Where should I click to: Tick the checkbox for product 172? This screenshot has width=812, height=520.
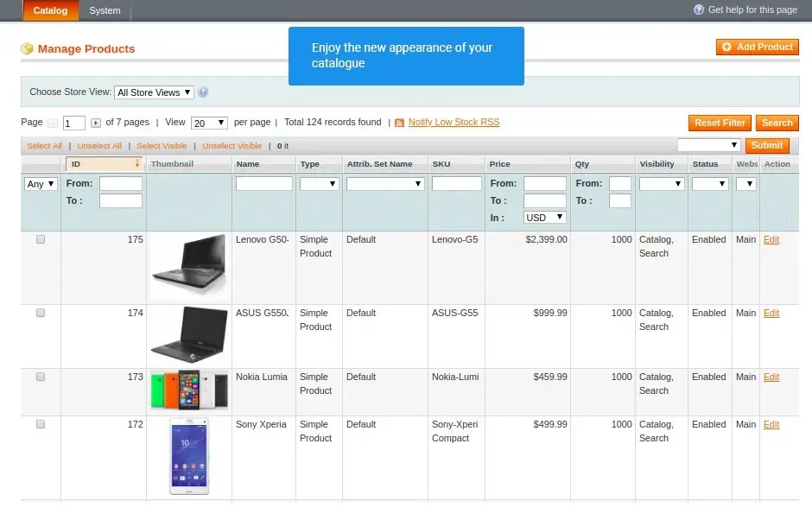point(41,424)
